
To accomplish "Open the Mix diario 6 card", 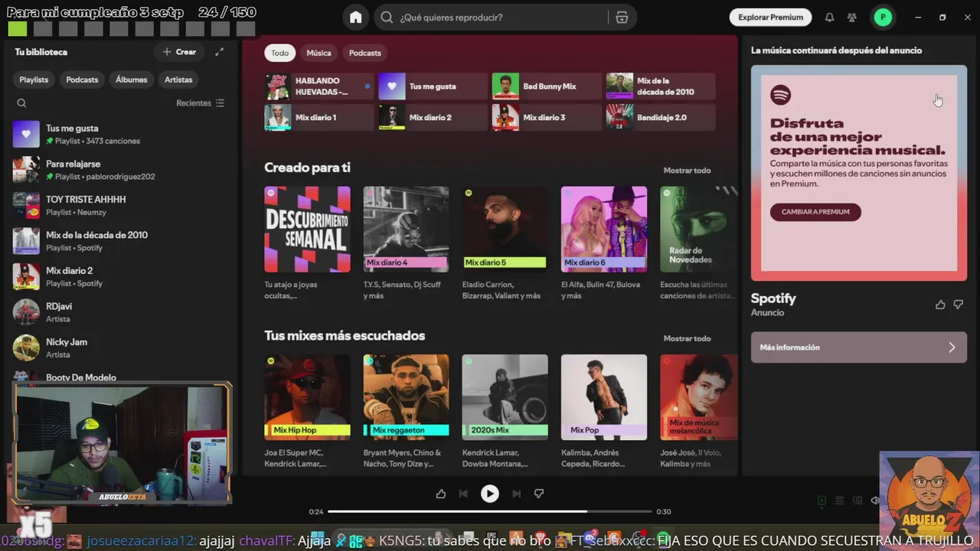I will pyautogui.click(x=603, y=244).
